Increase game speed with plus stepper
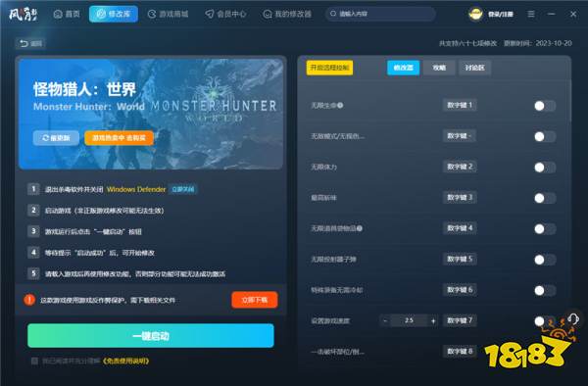This screenshot has height=386, width=588. 433,320
